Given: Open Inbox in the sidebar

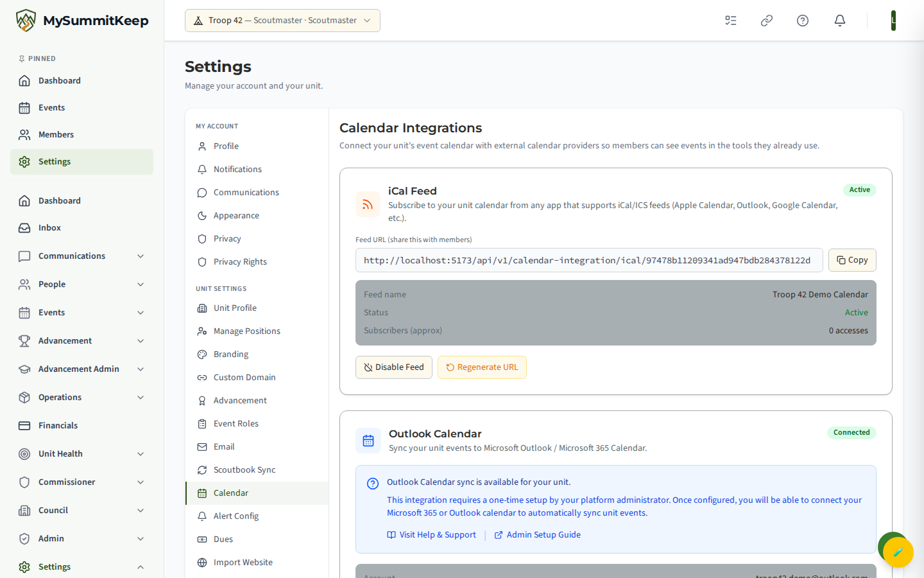Looking at the screenshot, I should (x=81, y=228).
